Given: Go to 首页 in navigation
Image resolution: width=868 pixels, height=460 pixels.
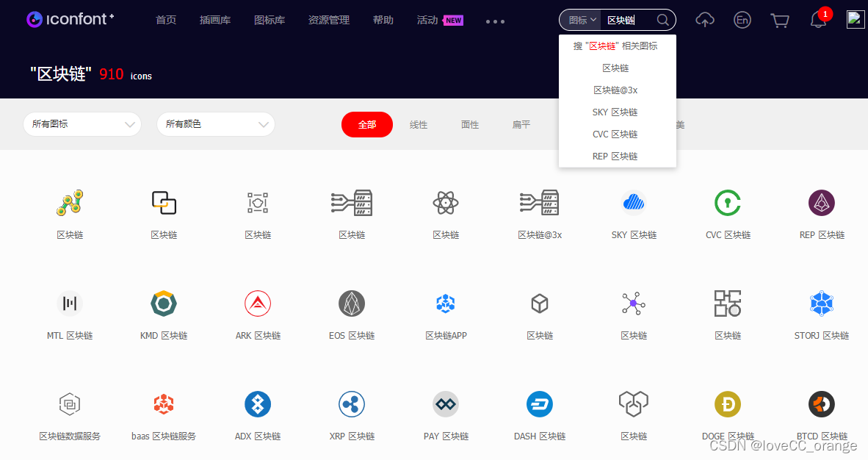Looking at the screenshot, I should [x=166, y=20].
